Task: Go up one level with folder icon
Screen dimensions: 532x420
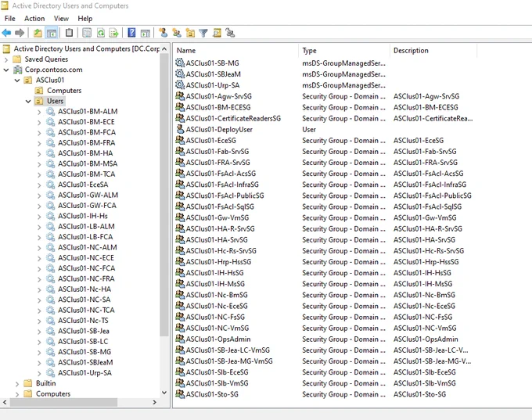Action: tap(38, 33)
